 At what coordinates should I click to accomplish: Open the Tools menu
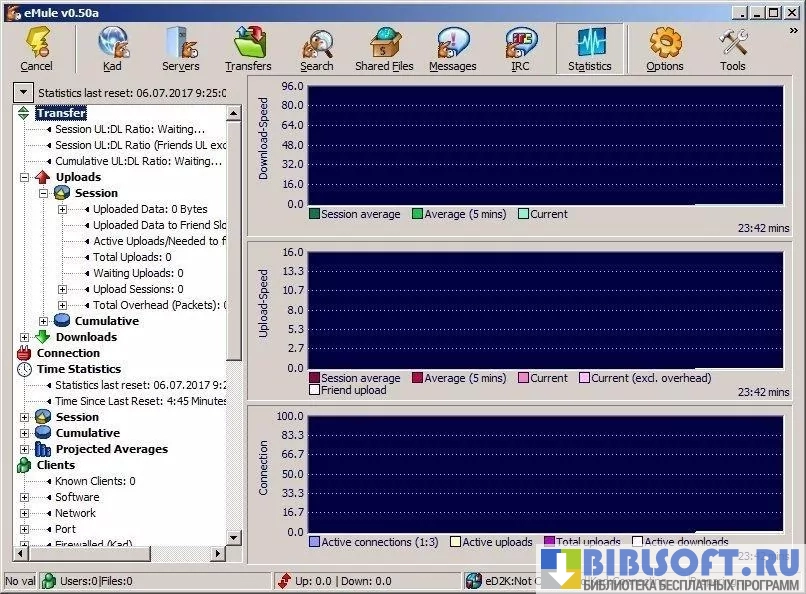(732, 43)
